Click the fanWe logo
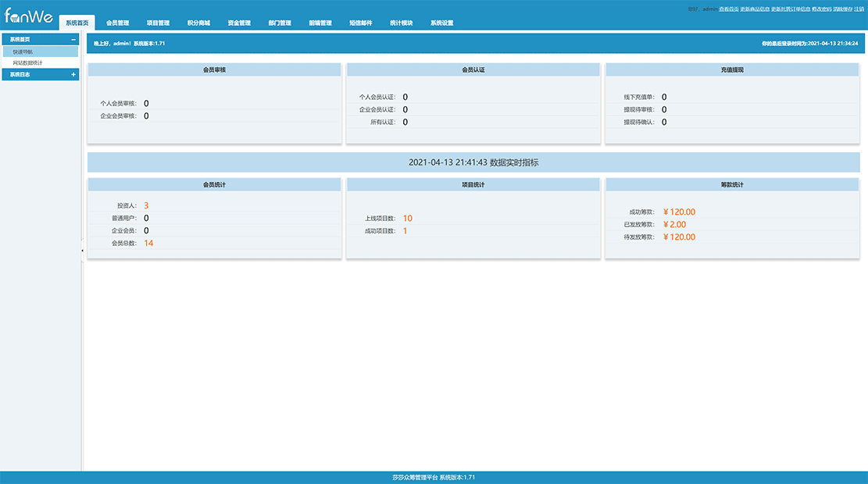 [28, 16]
